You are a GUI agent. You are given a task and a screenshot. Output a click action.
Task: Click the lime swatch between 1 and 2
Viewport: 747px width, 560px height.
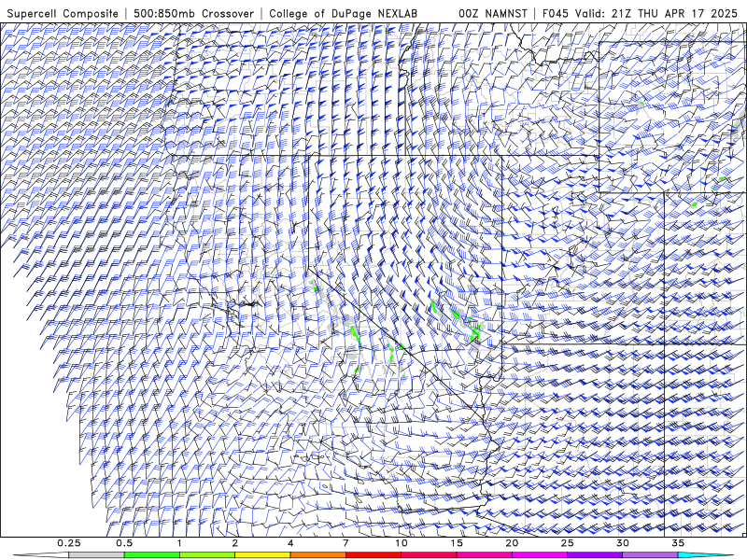[x=207, y=555]
